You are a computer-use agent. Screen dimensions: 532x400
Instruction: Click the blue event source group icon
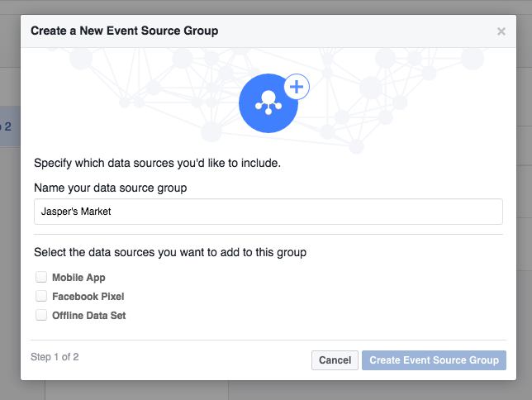pos(268,103)
